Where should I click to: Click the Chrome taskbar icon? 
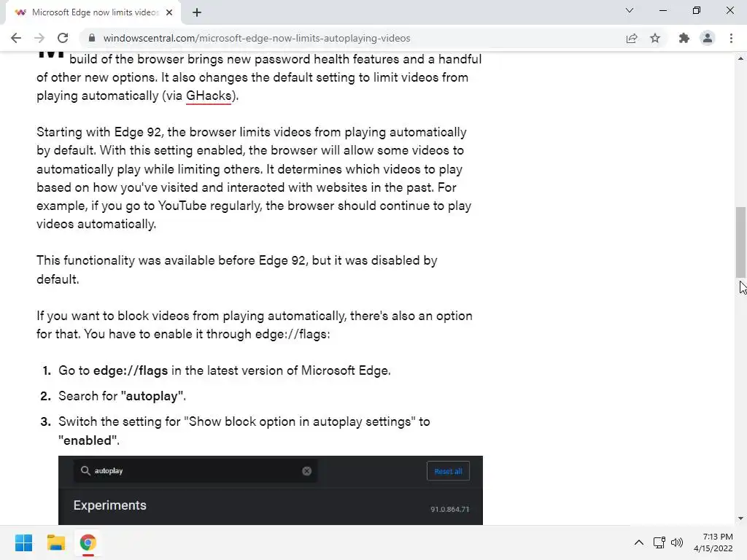point(88,542)
